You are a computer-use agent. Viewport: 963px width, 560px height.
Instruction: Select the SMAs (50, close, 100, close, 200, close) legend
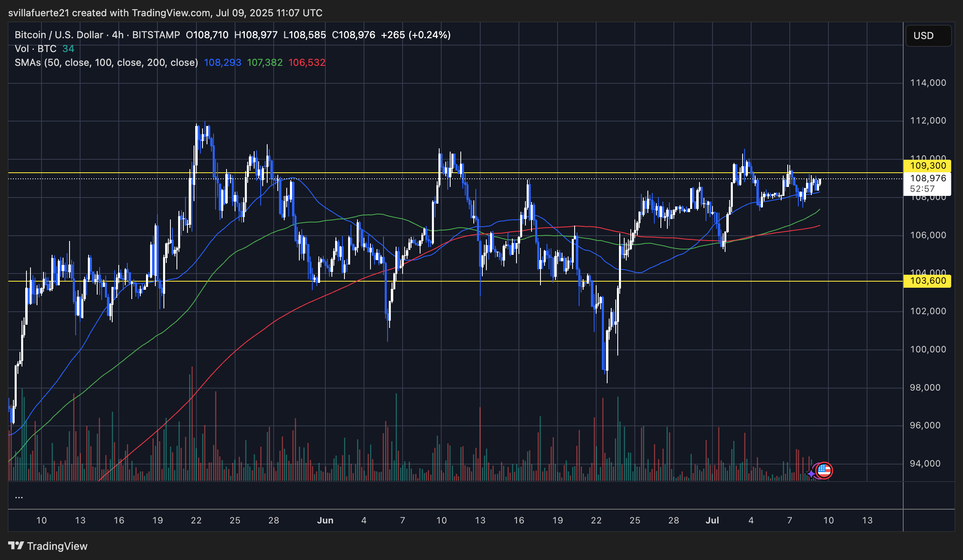click(x=106, y=63)
